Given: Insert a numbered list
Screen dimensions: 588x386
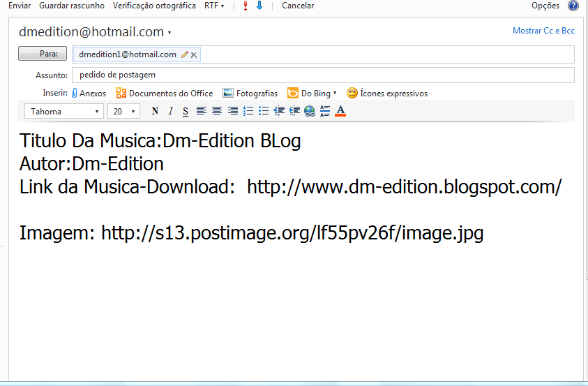Looking at the screenshot, I should [248, 111].
